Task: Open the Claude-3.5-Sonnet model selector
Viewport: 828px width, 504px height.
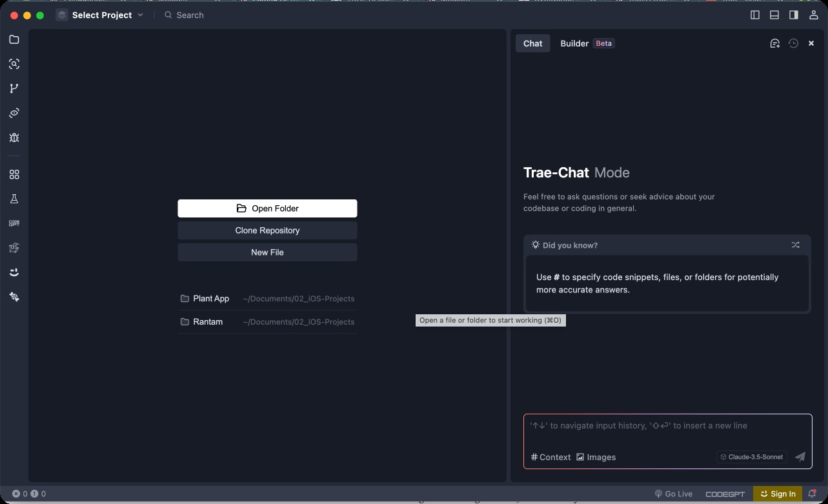Action: point(752,457)
